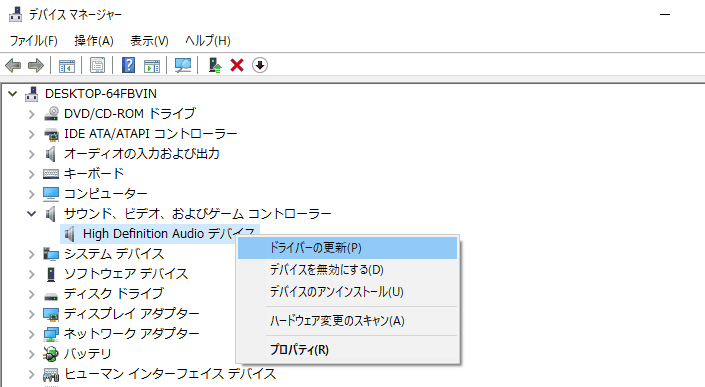Expand the ソフトウェア デバイス node

[x=31, y=274]
